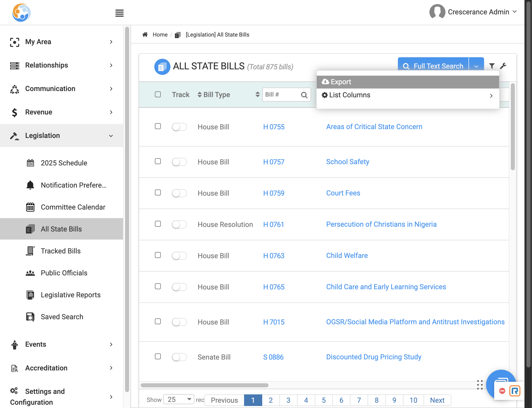
Task: Toggle tracking for bill S 0886
Action: pyautogui.click(x=179, y=357)
